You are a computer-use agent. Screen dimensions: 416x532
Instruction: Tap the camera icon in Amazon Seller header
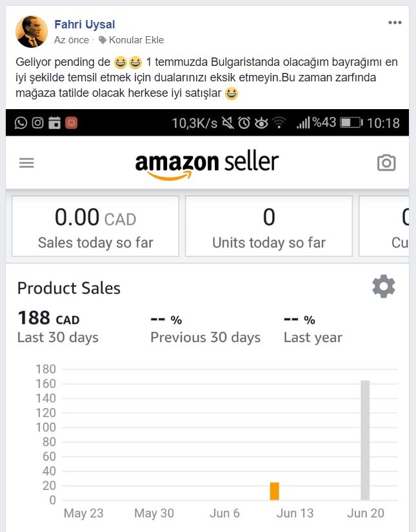pyautogui.click(x=386, y=163)
